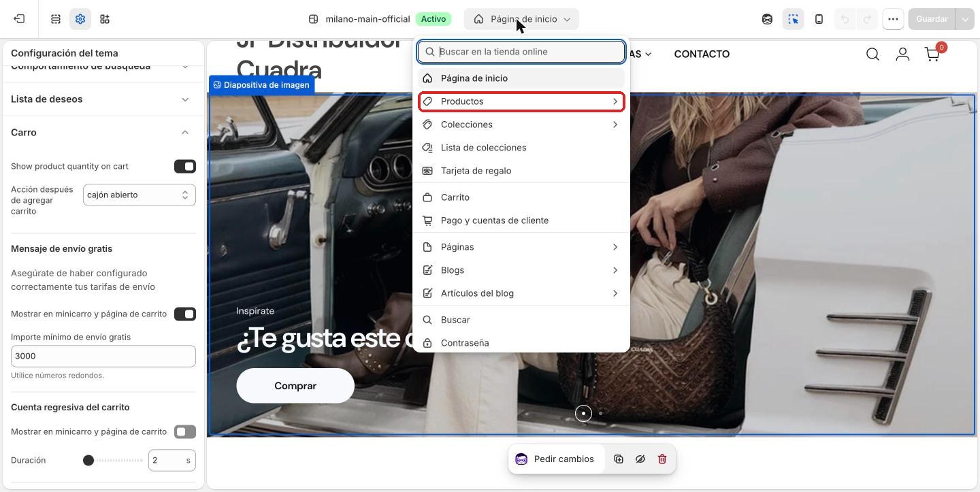Enable cart countdown in minicart toggle

tap(185, 432)
